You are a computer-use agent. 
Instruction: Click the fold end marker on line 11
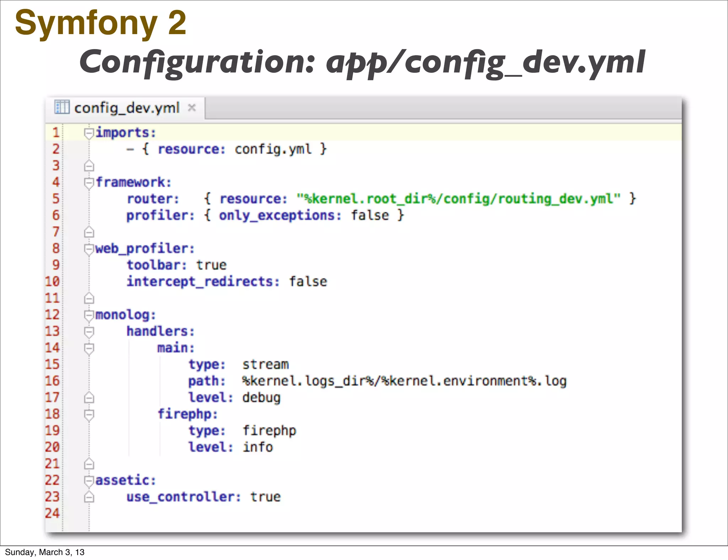[89, 298]
